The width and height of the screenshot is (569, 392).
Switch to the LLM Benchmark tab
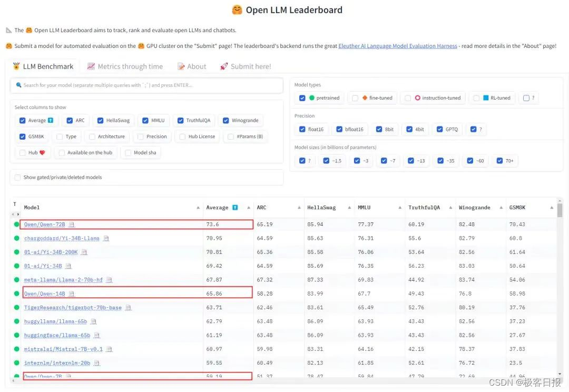(x=43, y=66)
